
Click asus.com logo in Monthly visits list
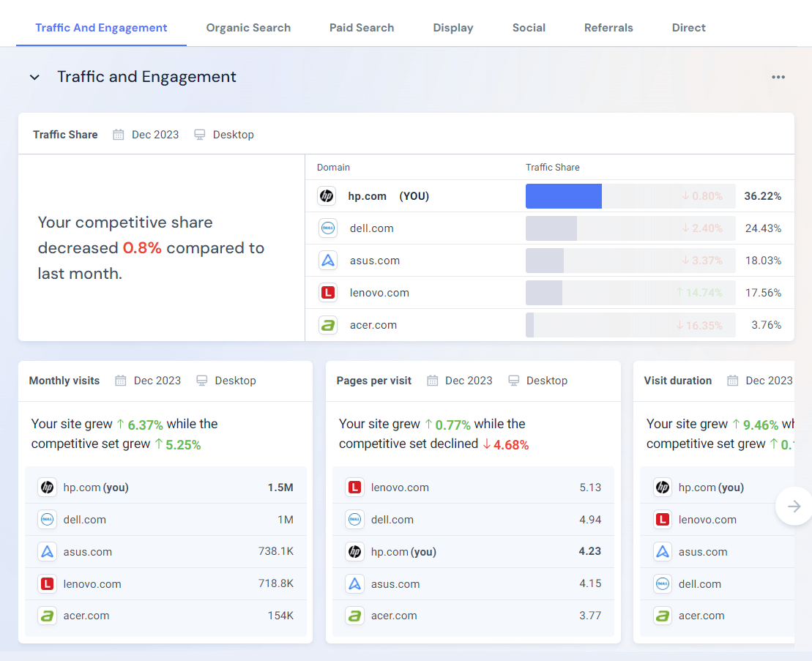[47, 552]
